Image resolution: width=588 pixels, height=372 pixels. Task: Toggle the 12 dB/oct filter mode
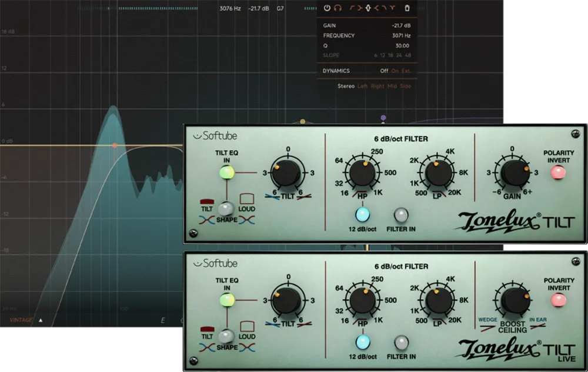pyautogui.click(x=362, y=214)
